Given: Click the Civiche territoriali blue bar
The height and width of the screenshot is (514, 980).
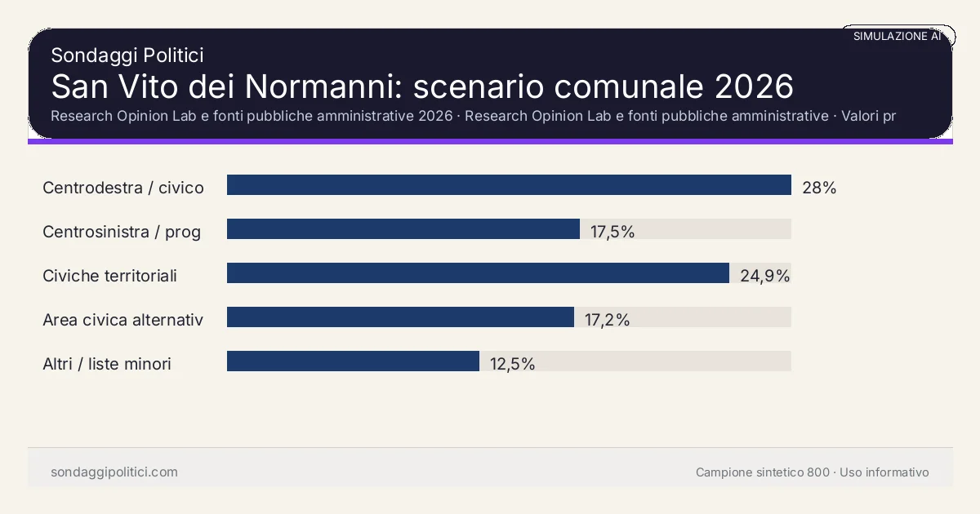Looking at the screenshot, I should 478,273.
